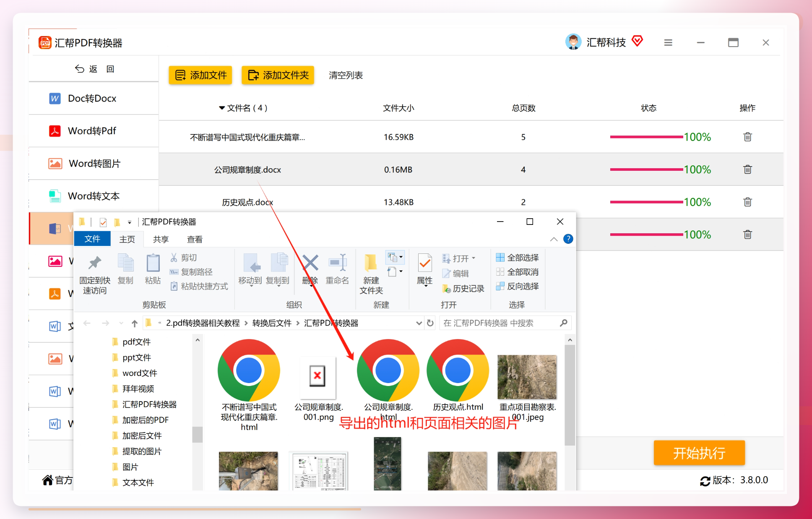Expand the 文件名 (4) sort arrow
The width and height of the screenshot is (812, 519).
point(222,108)
